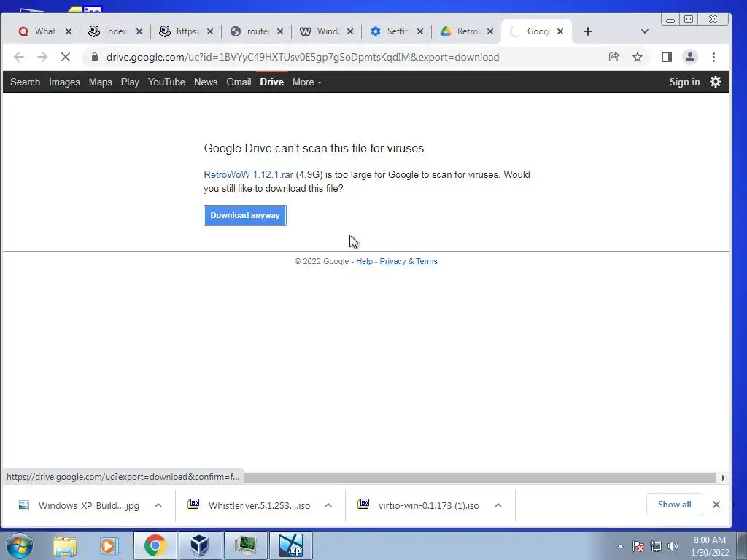Open Images in Google bar
747x560 pixels.
coord(64,82)
